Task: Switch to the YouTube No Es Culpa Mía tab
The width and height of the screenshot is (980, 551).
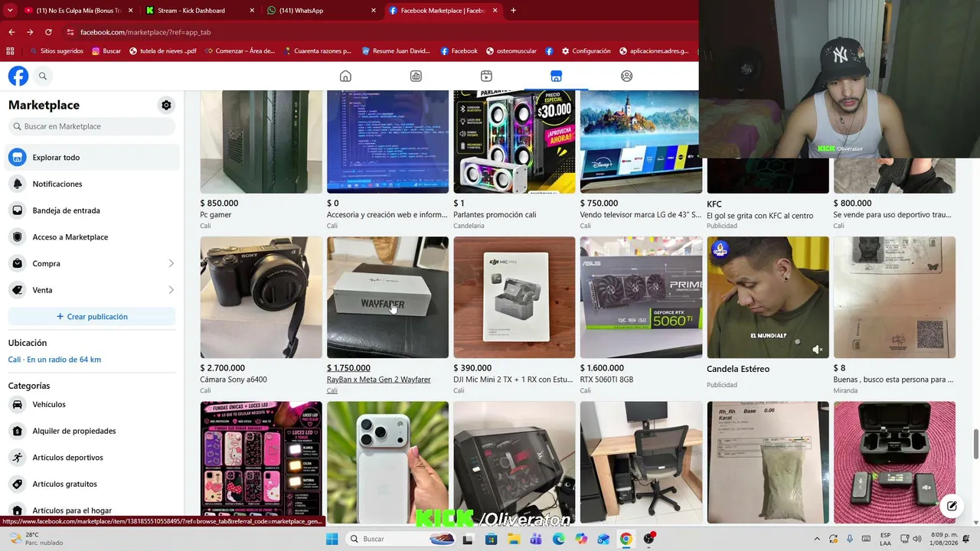Action: [79, 11]
